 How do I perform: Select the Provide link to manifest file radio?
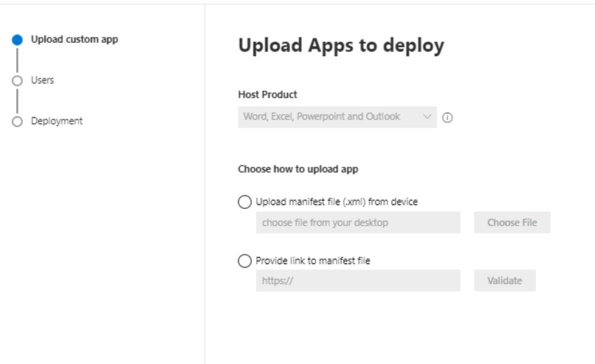coord(244,261)
